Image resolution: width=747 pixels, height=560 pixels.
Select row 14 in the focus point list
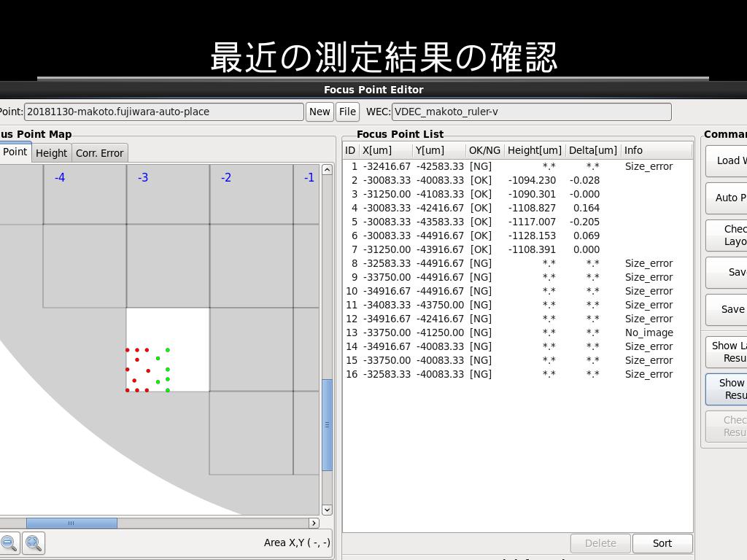click(517, 346)
